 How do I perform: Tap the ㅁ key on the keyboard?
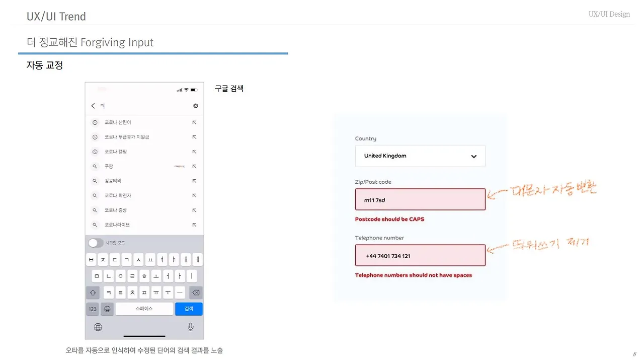coord(97,276)
